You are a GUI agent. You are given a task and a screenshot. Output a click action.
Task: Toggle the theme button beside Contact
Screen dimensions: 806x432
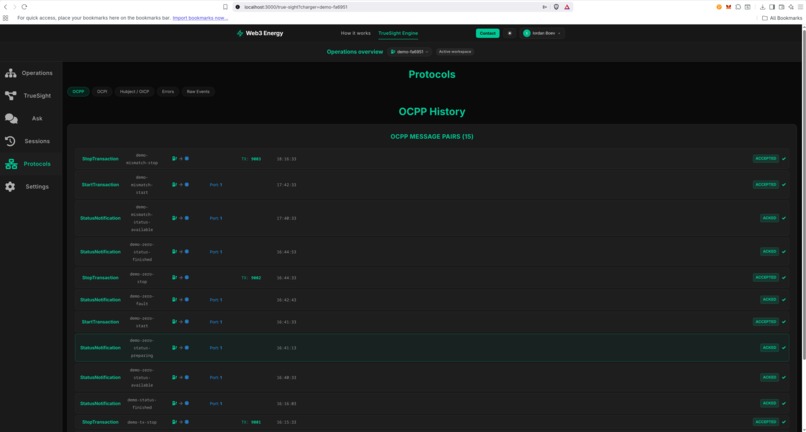(x=509, y=33)
